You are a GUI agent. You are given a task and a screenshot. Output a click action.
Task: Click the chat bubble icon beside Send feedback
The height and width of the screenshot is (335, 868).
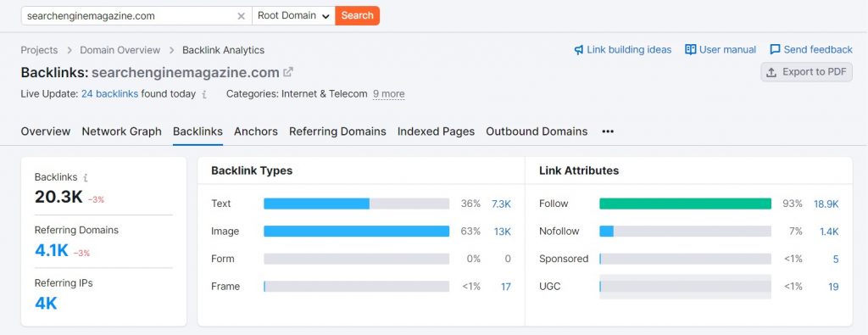click(775, 50)
